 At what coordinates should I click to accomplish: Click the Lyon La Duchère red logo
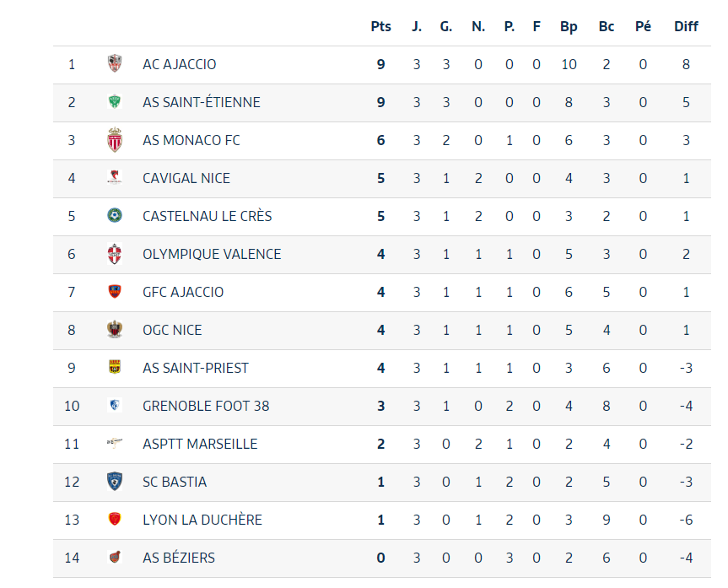tap(115, 520)
